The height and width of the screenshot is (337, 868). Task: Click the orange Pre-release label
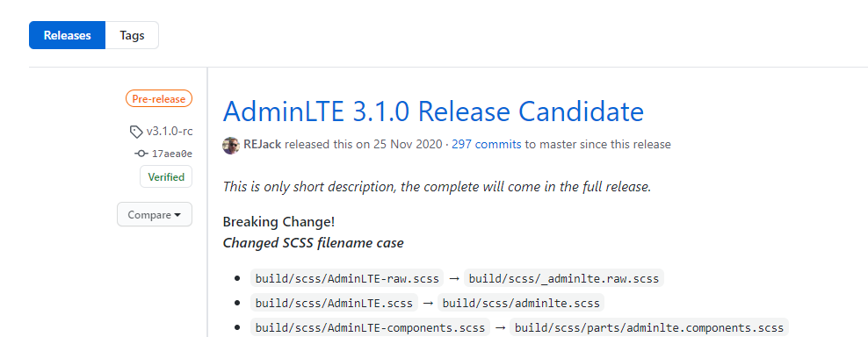point(159,99)
